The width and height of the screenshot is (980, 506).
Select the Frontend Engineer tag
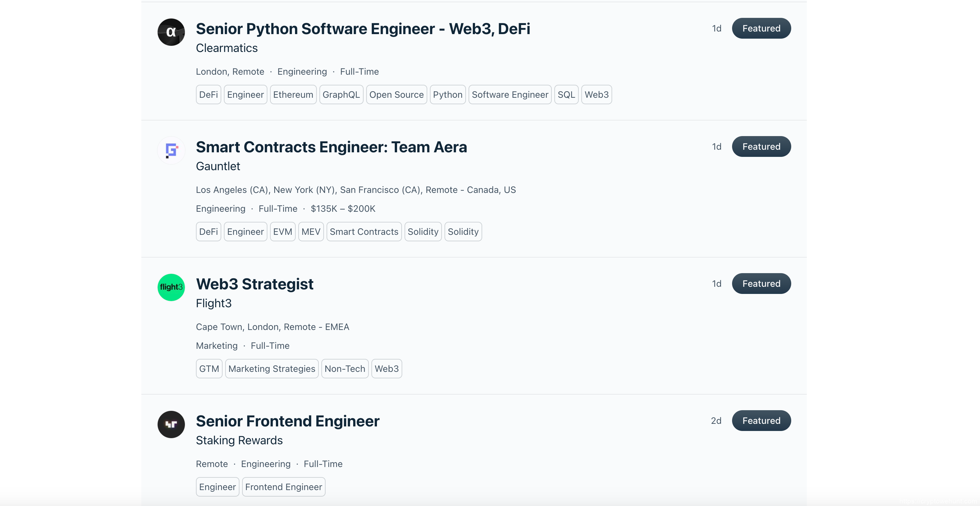(x=283, y=487)
